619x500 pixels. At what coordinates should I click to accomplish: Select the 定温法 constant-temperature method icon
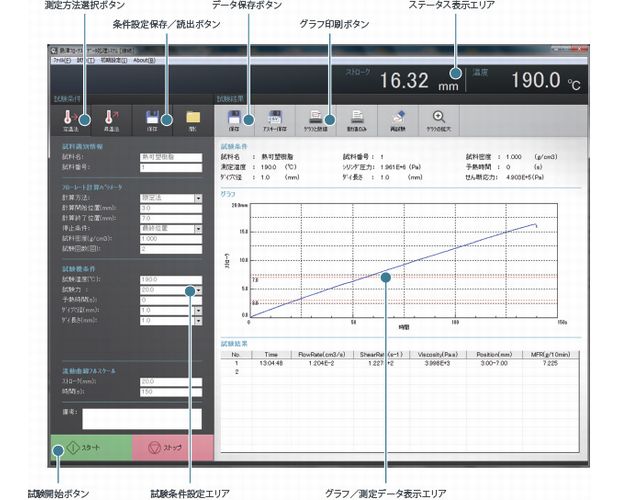(71, 120)
